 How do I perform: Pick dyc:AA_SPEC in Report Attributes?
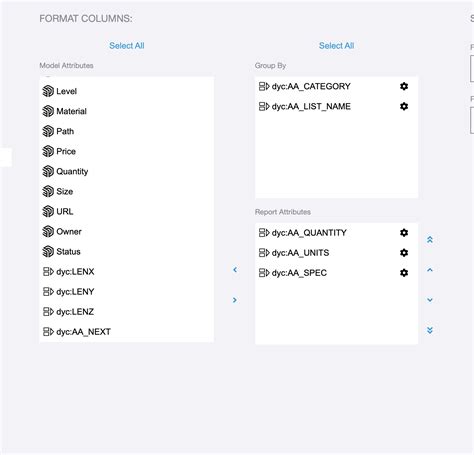tap(336, 273)
